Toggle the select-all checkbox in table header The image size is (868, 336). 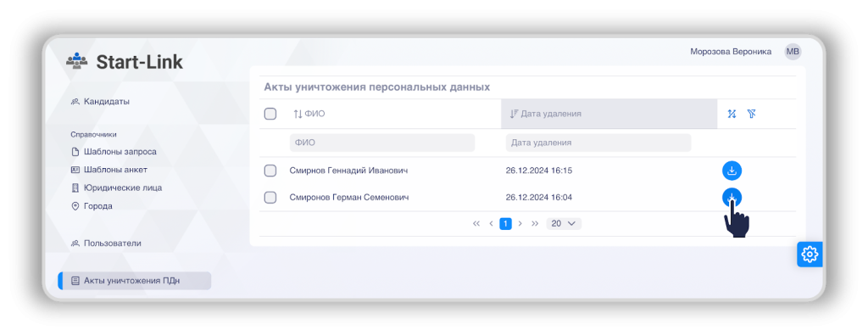(270, 114)
